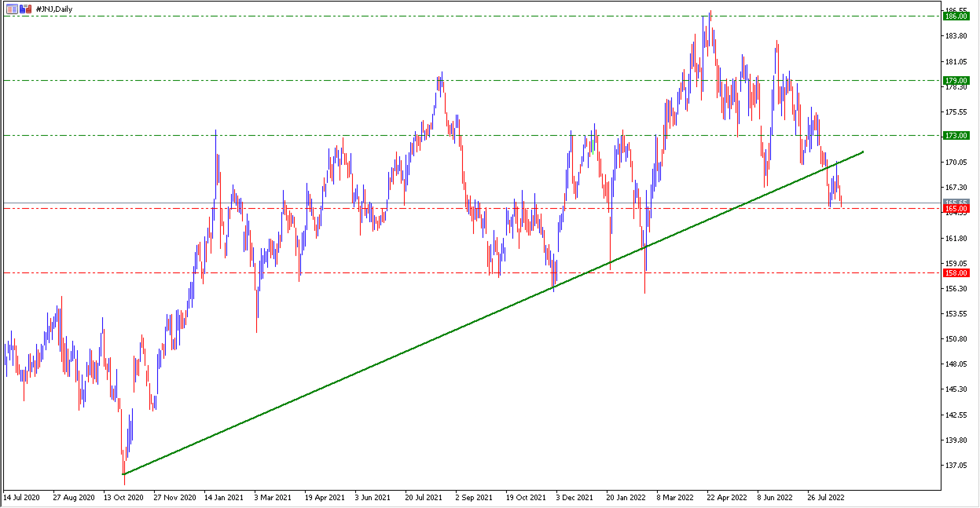This screenshot has height=508, width=980.
Task: Click the 13 Oct 2020 date label
Action: pos(123,498)
